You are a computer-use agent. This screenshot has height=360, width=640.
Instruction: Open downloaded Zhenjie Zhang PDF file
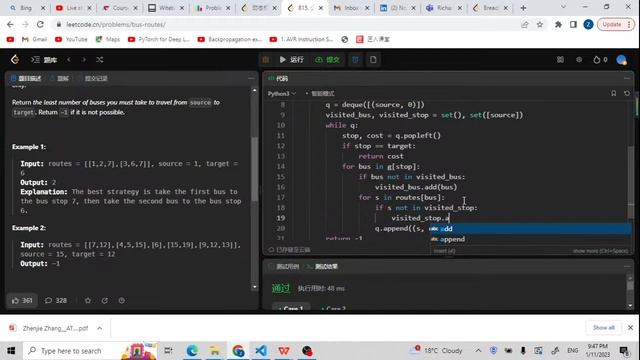49,328
